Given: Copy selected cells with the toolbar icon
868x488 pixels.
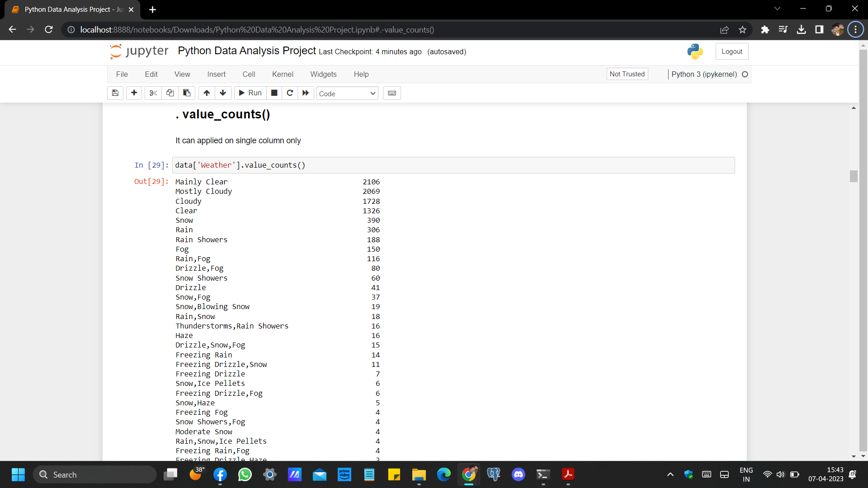Looking at the screenshot, I should click(x=170, y=93).
